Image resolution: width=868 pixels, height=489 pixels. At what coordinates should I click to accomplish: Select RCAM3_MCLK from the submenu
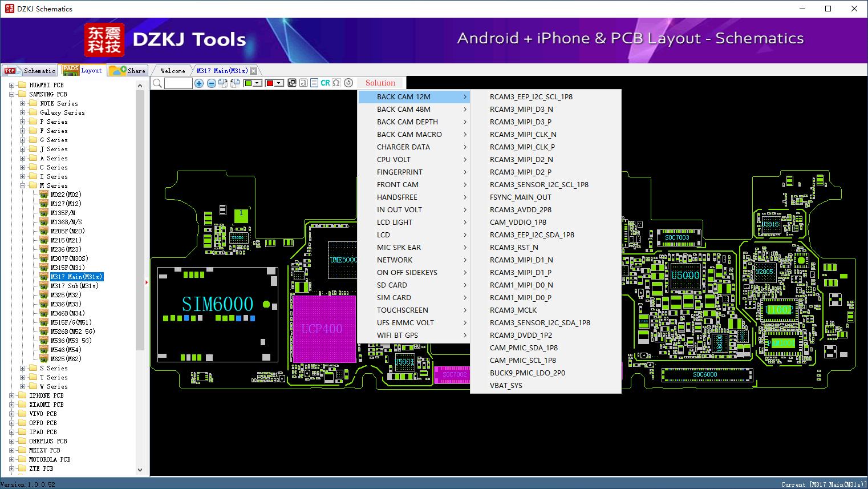[x=546, y=310]
